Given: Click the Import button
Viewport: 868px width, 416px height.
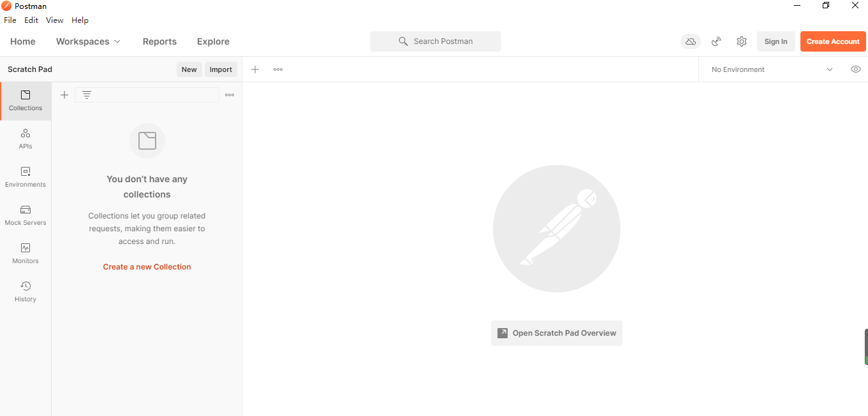Looking at the screenshot, I should pyautogui.click(x=221, y=69).
